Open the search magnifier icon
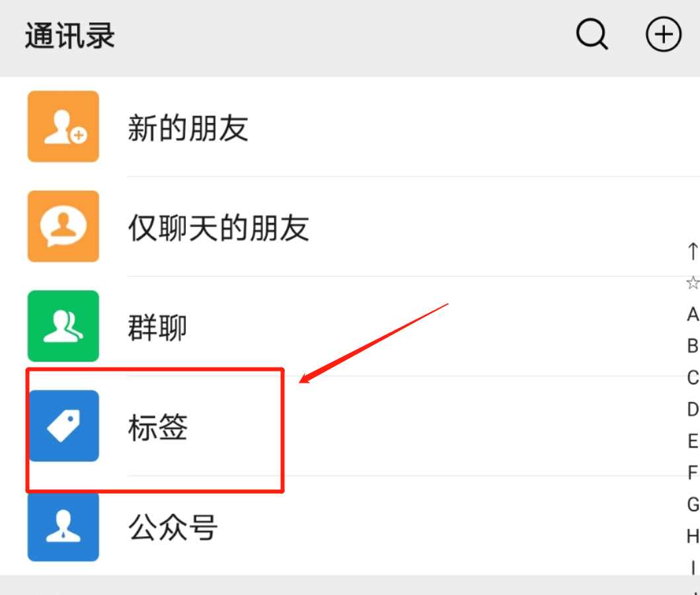This screenshot has height=595, width=700. point(592,34)
